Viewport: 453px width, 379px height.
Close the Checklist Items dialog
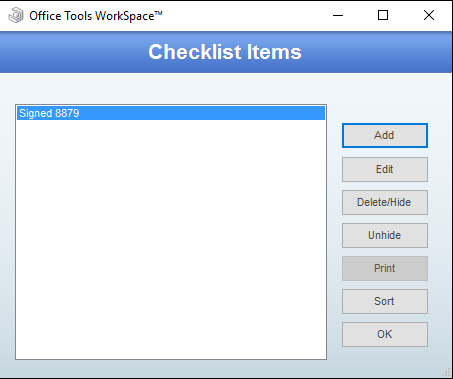click(429, 15)
